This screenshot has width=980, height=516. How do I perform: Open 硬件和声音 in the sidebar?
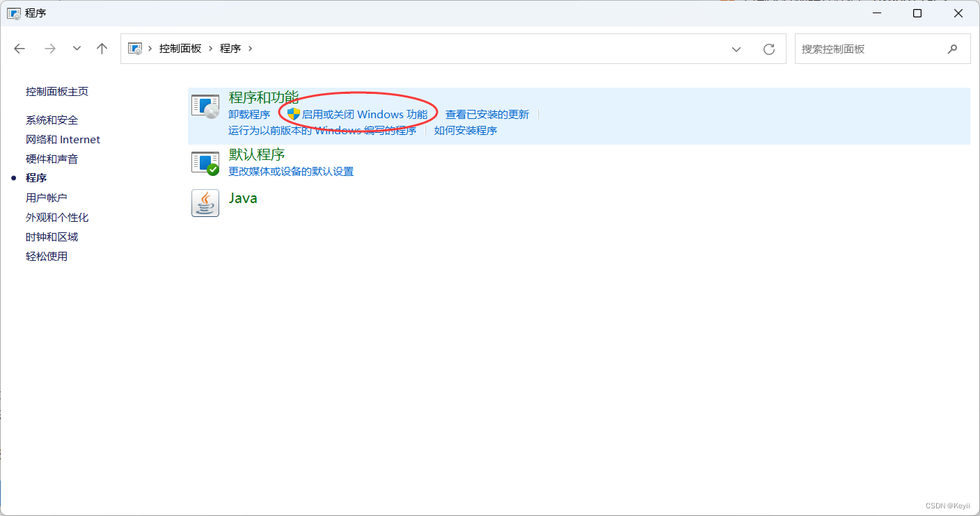[x=52, y=159]
